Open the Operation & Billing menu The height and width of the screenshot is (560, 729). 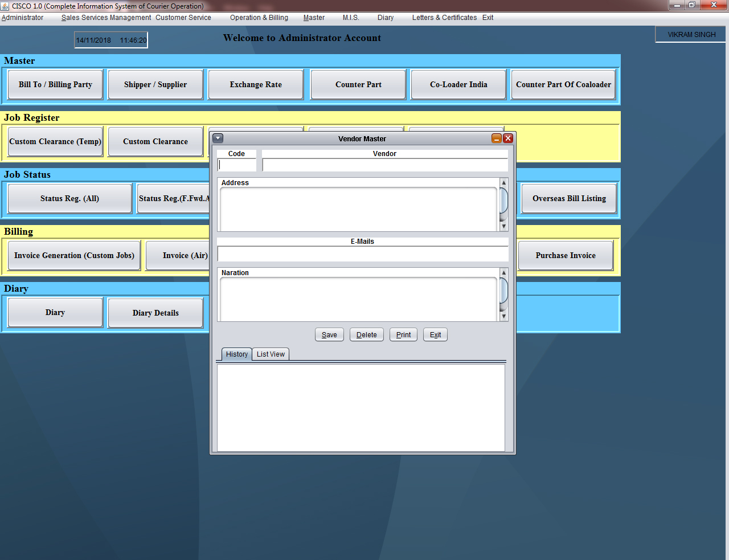pos(259,18)
